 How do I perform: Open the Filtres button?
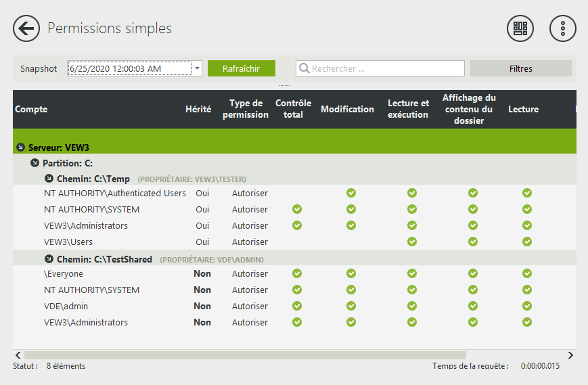click(x=520, y=68)
